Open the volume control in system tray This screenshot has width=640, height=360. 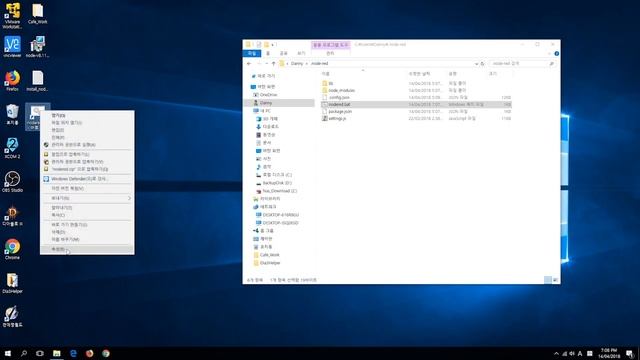[572, 353]
